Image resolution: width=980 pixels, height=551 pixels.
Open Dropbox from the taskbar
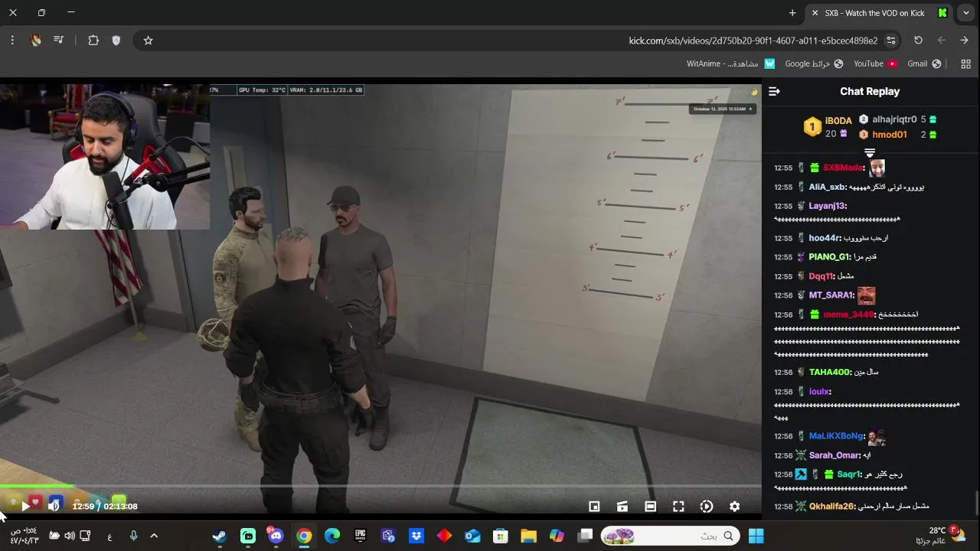416,536
